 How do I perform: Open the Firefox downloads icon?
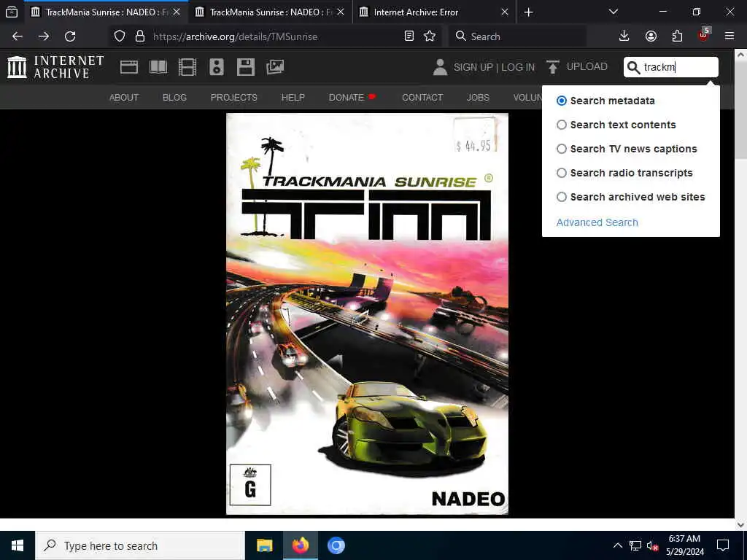(624, 36)
